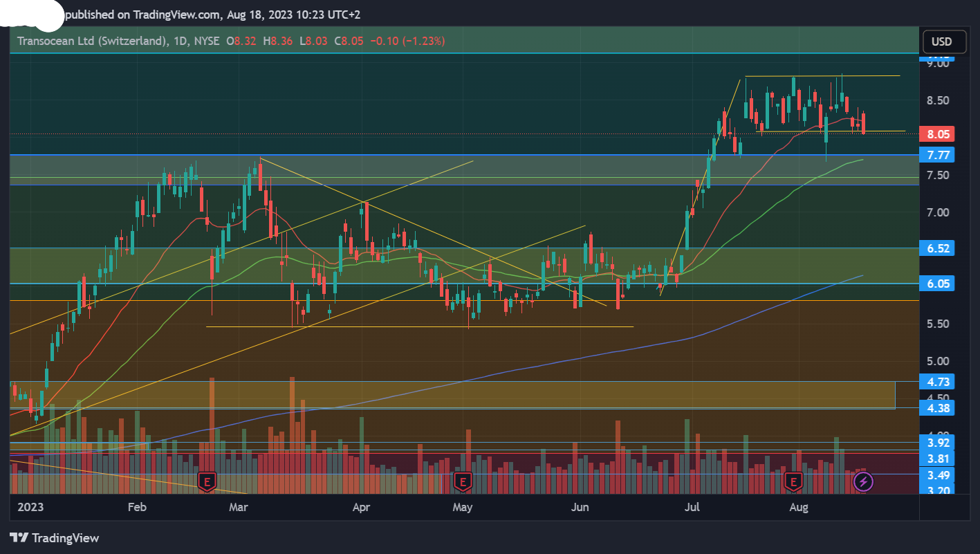
Task: Click the TradingView logo at the bottom left
Action: pos(55,538)
